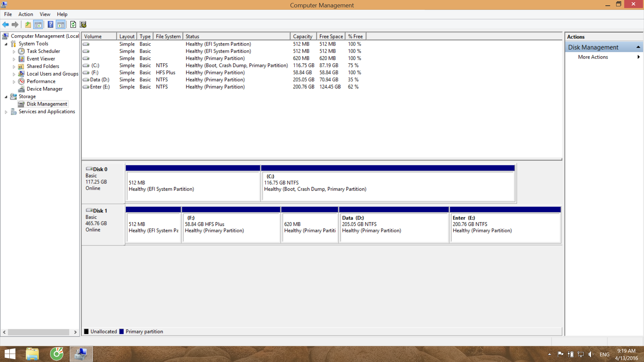
Task: Open the View menu
Action: point(45,14)
